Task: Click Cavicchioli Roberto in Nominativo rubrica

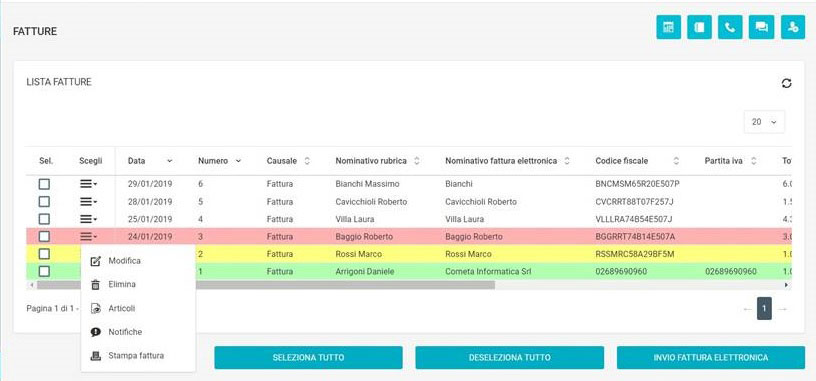Action: pos(371,201)
